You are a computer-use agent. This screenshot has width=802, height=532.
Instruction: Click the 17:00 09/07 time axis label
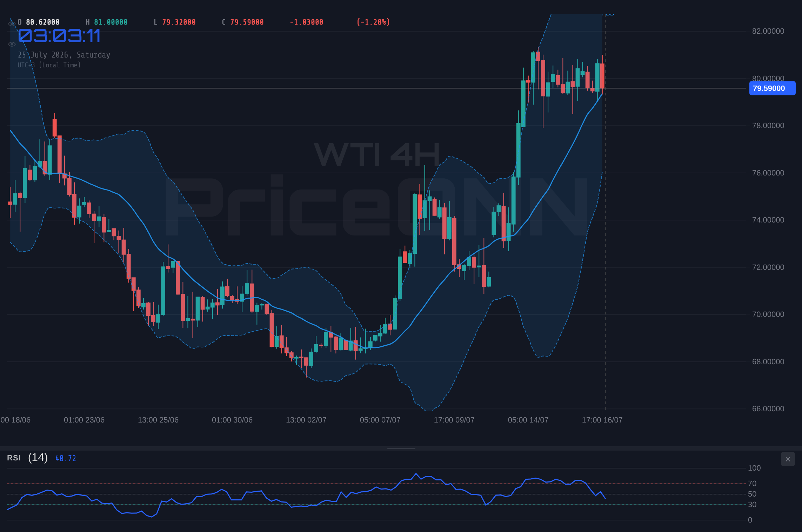(454, 420)
